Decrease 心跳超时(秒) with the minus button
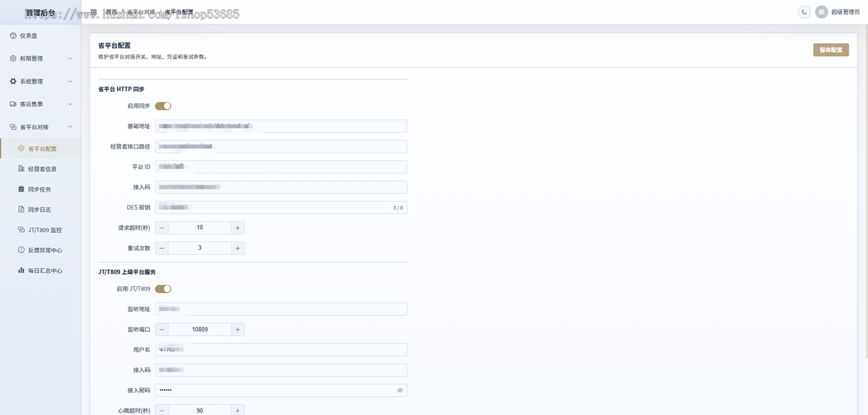The height and width of the screenshot is (415, 868). (x=162, y=411)
